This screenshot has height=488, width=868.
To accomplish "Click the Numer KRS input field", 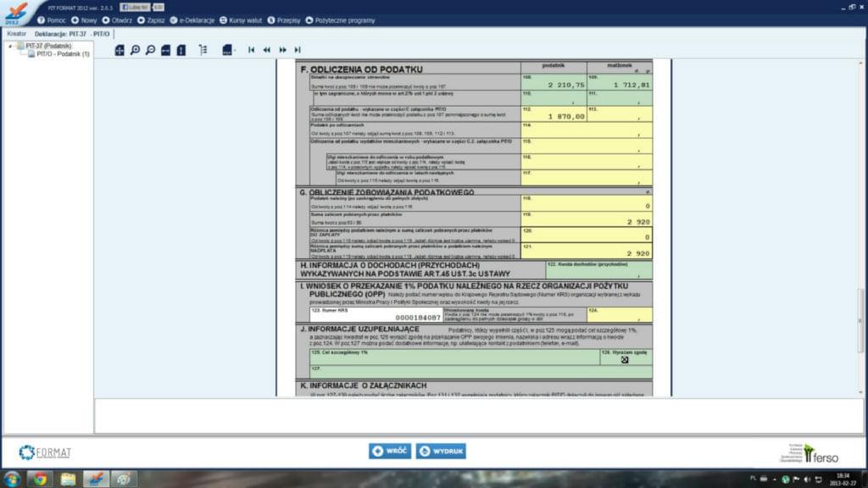I will pos(377,317).
